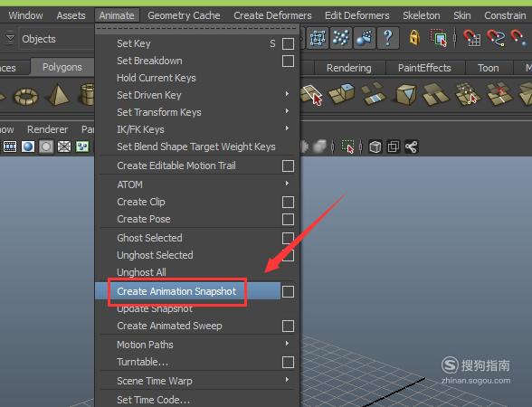532x407 pixels.
Task: Expand Scene Time Warp submenu
Action: click(x=287, y=379)
